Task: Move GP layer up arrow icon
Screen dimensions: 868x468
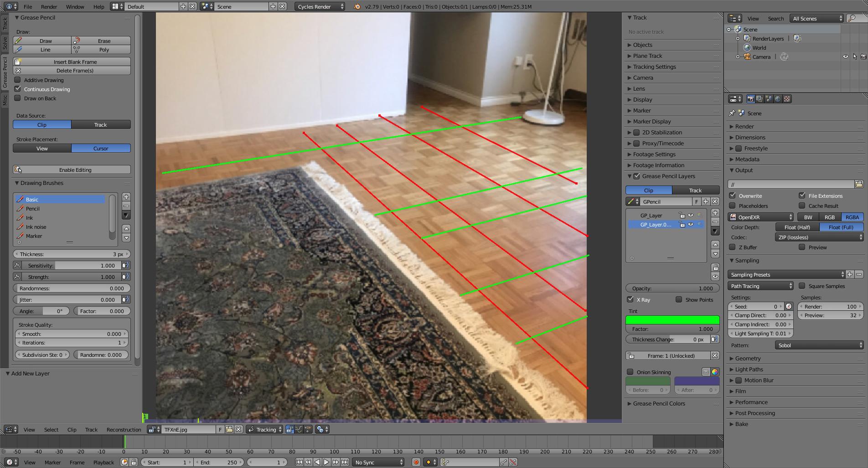Action: [715, 245]
